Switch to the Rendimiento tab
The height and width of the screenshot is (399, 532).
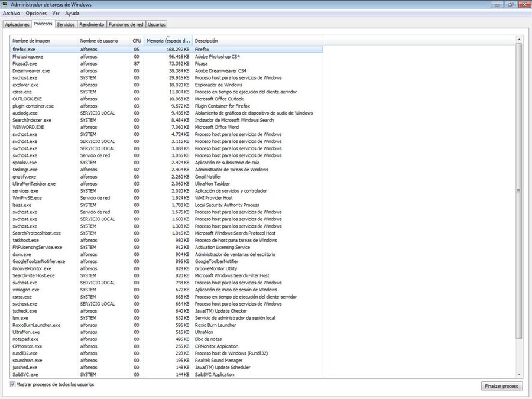coord(92,25)
